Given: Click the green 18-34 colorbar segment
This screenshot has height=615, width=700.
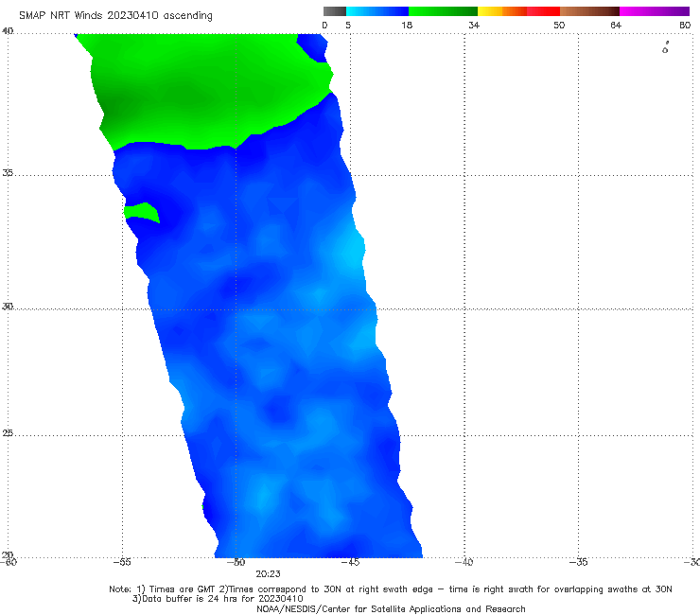Looking at the screenshot, I should pyautogui.click(x=443, y=11).
